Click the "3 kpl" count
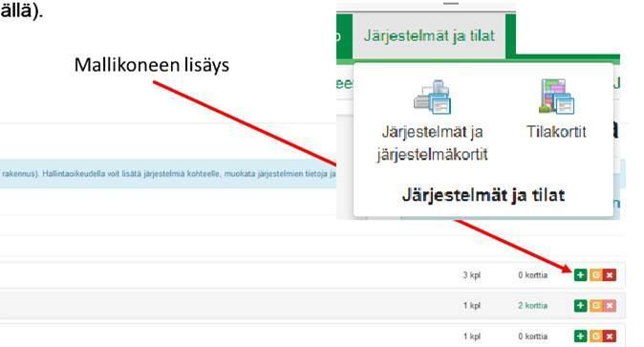 point(471,275)
